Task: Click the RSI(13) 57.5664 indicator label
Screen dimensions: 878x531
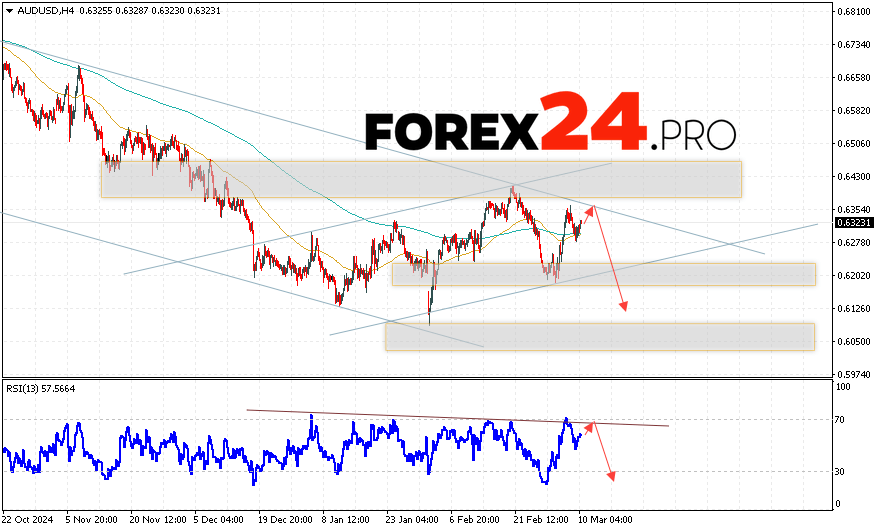Action: click(41, 389)
